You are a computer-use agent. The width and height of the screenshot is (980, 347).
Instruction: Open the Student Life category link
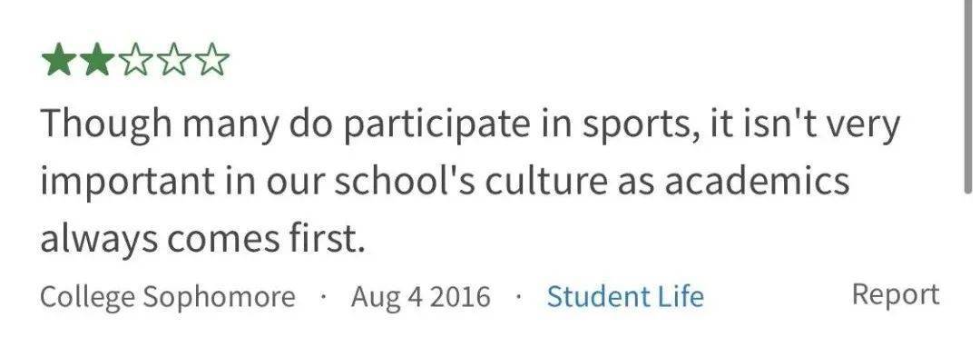tap(625, 296)
